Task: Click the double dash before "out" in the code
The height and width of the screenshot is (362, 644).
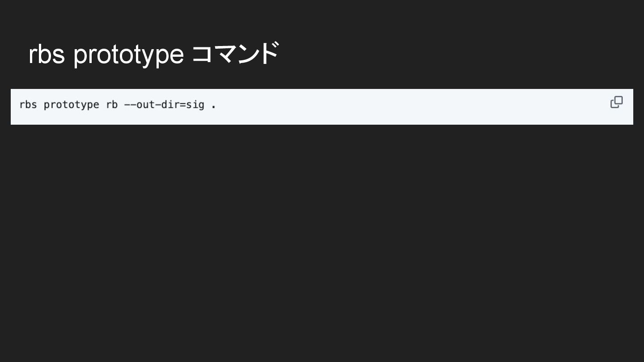Action: point(130,105)
